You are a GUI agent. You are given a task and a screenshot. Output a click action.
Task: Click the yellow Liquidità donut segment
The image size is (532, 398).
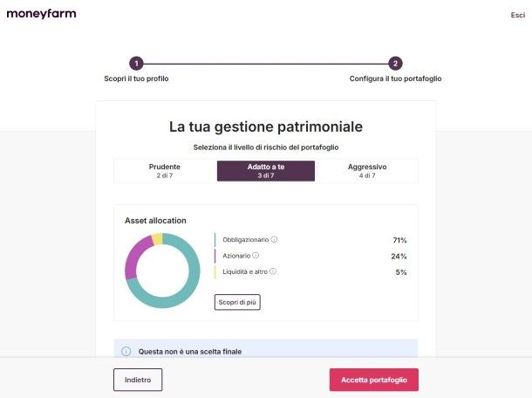(x=157, y=238)
